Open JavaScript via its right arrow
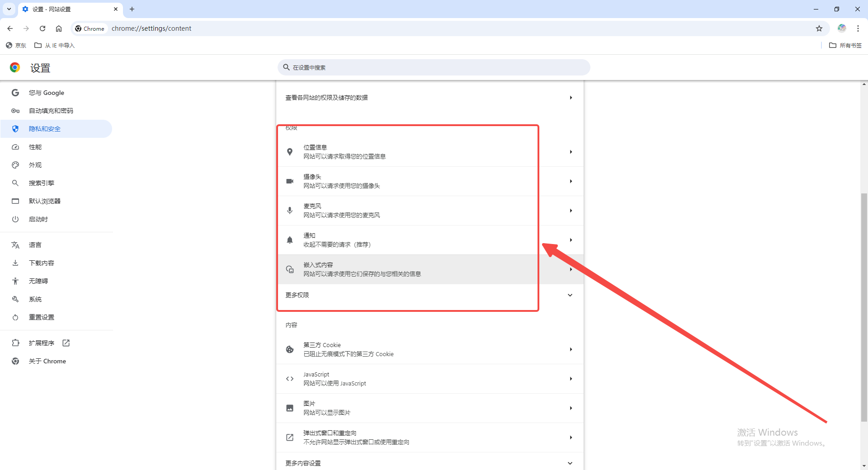 [571, 379]
